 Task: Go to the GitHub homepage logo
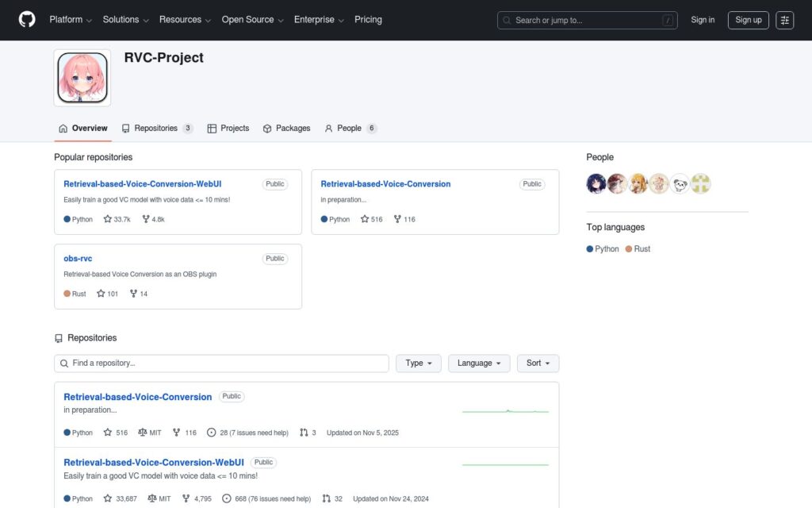tap(27, 20)
